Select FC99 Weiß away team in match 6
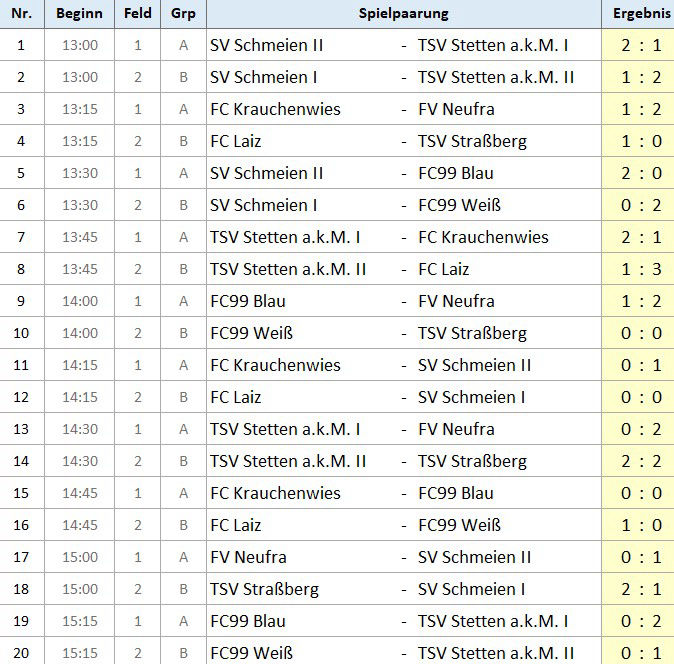The height and width of the screenshot is (664, 674). (x=459, y=205)
